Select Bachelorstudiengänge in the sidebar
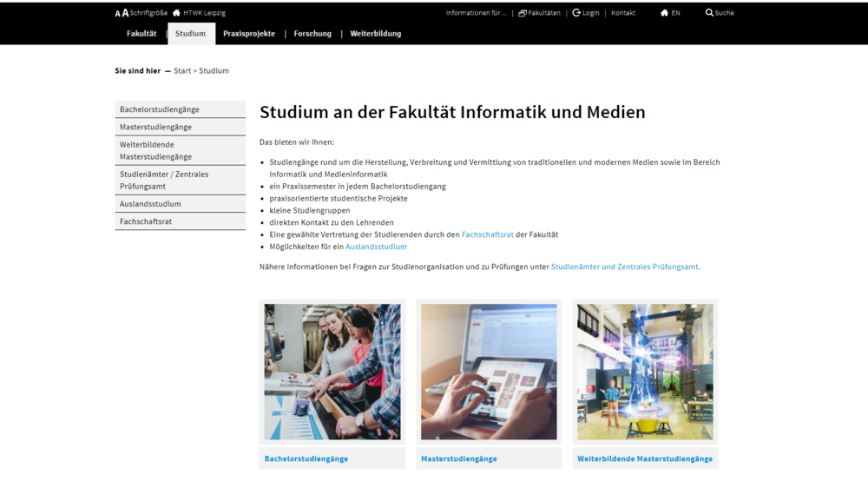The height and width of the screenshot is (488, 868). coord(160,109)
